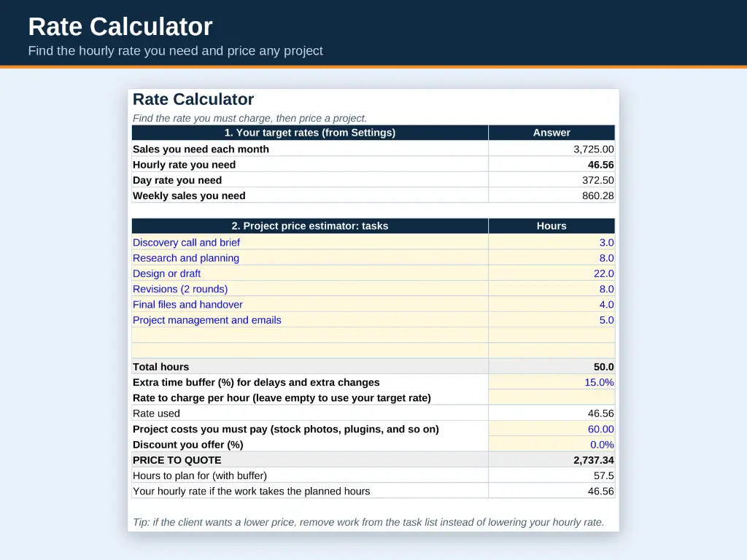Screen dimensions: 747x560
Task: Select 'Sales you need each month' label
Action: click(201, 149)
